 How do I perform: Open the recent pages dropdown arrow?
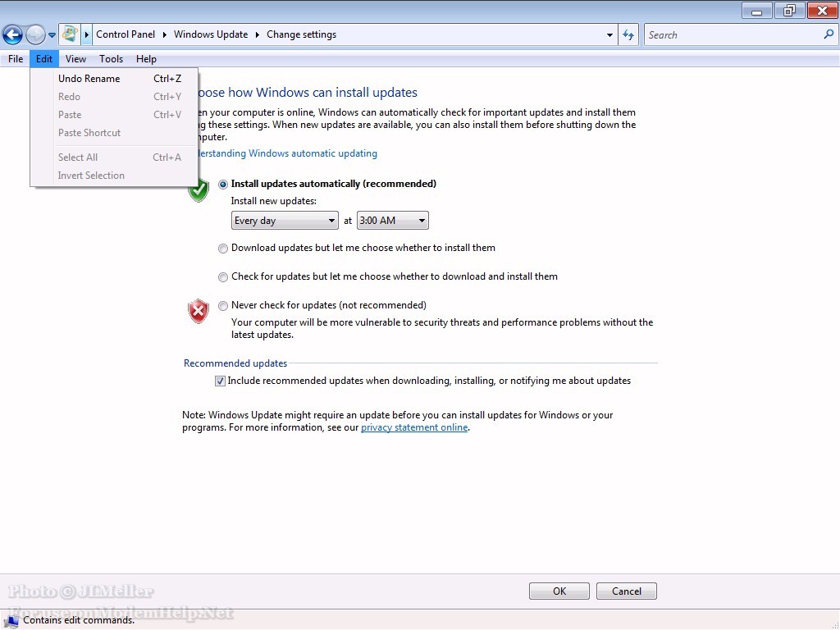[x=52, y=35]
